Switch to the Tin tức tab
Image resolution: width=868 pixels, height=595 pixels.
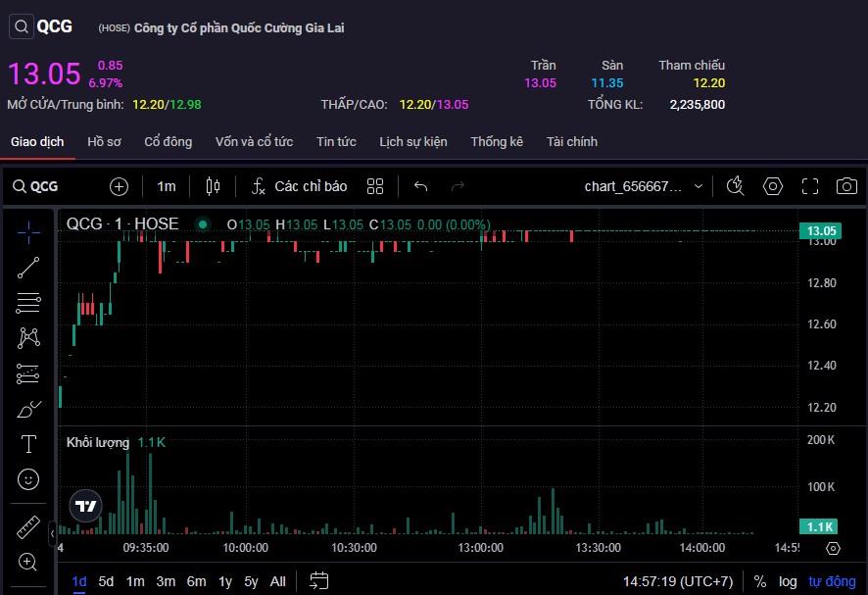336,142
